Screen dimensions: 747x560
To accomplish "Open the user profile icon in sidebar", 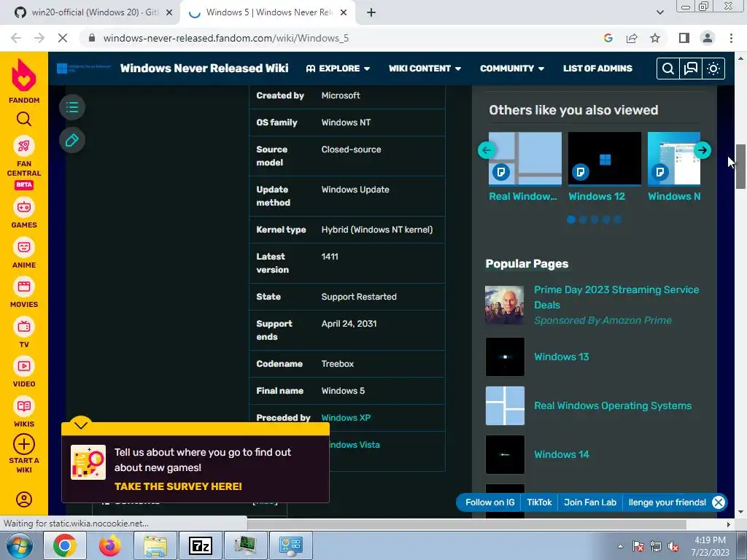I will pos(24,499).
